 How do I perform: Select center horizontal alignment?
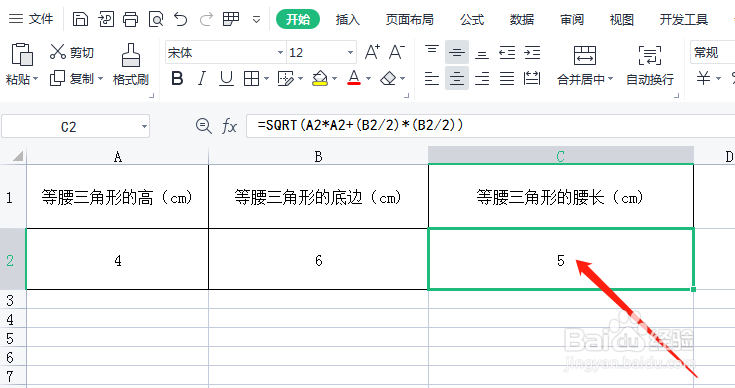(457, 78)
